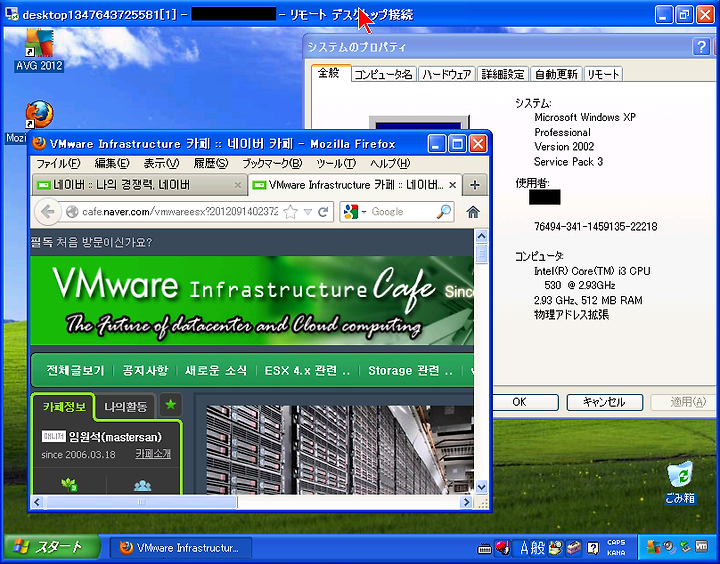Click the IME conversion mode 般 indicator
This screenshot has width=720, height=564.
click(x=538, y=548)
